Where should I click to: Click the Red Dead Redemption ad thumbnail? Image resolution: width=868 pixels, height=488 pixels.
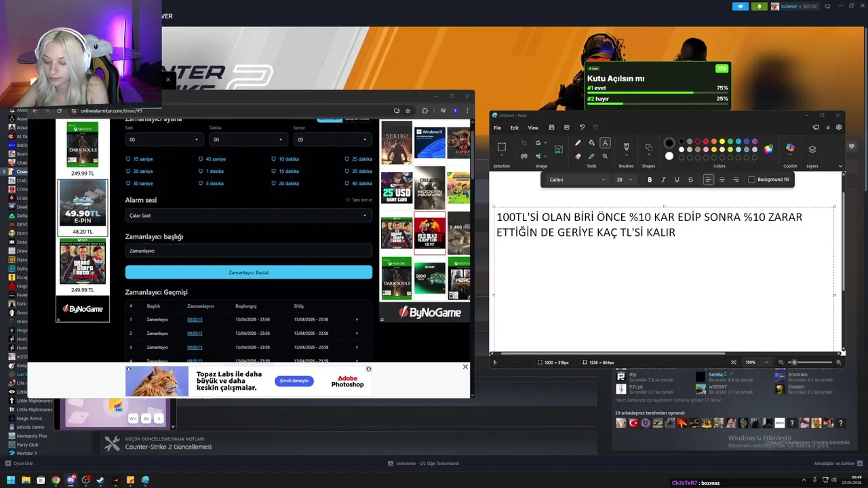click(x=430, y=233)
